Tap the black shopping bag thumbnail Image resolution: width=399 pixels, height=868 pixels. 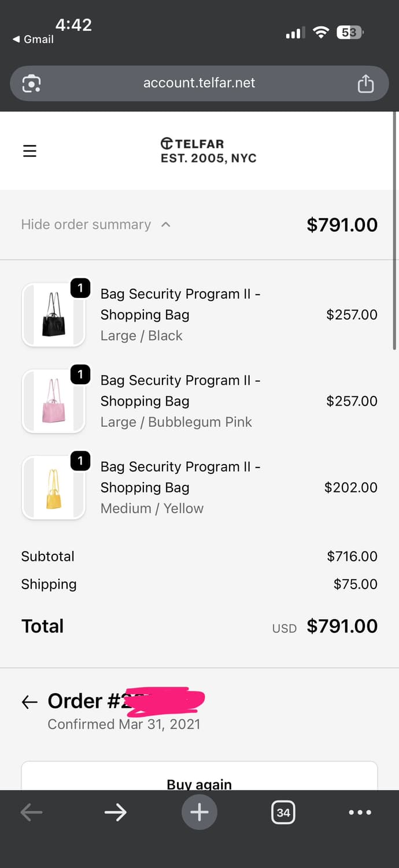54,315
